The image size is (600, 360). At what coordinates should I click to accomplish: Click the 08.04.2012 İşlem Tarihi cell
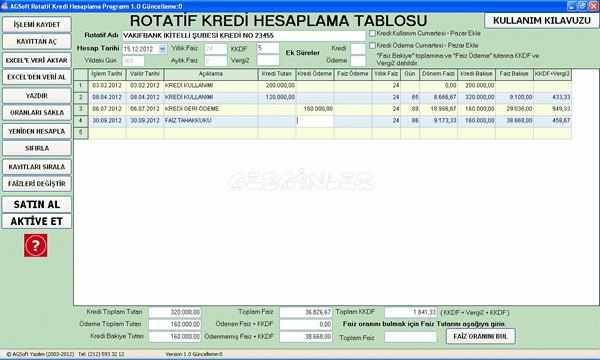(x=107, y=97)
